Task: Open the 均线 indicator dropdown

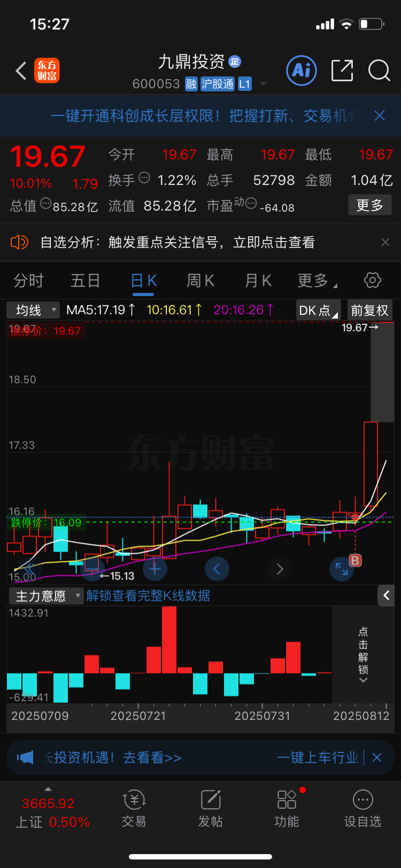Action: coord(33,310)
